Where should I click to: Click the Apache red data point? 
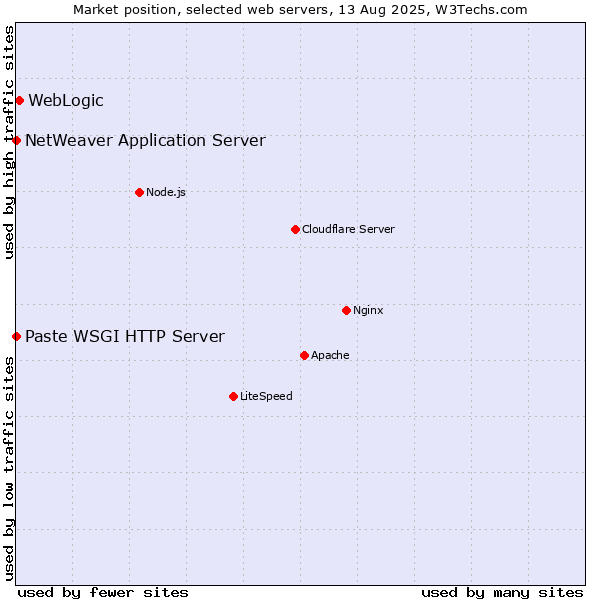[305, 355]
